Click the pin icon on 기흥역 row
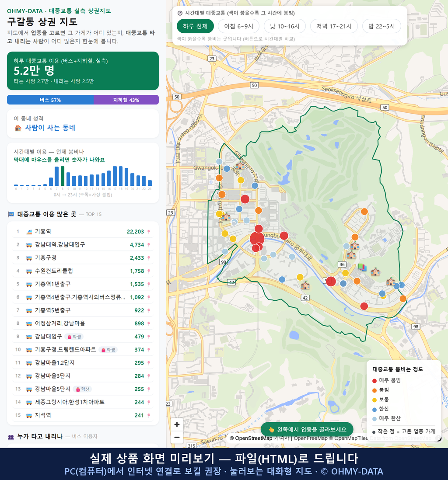Image resolution: width=448 pixels, height=480 pixels. click(x=149, y=232)
